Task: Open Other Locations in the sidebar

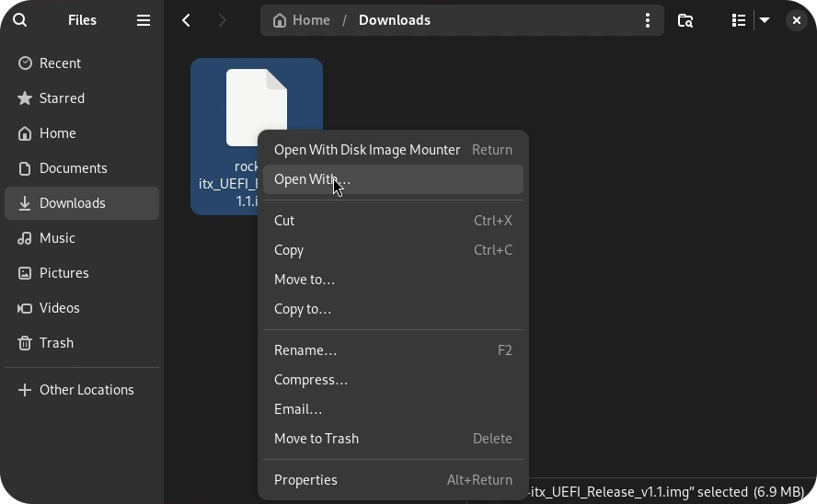Action: pyautogui.click(x=82, y=389)
